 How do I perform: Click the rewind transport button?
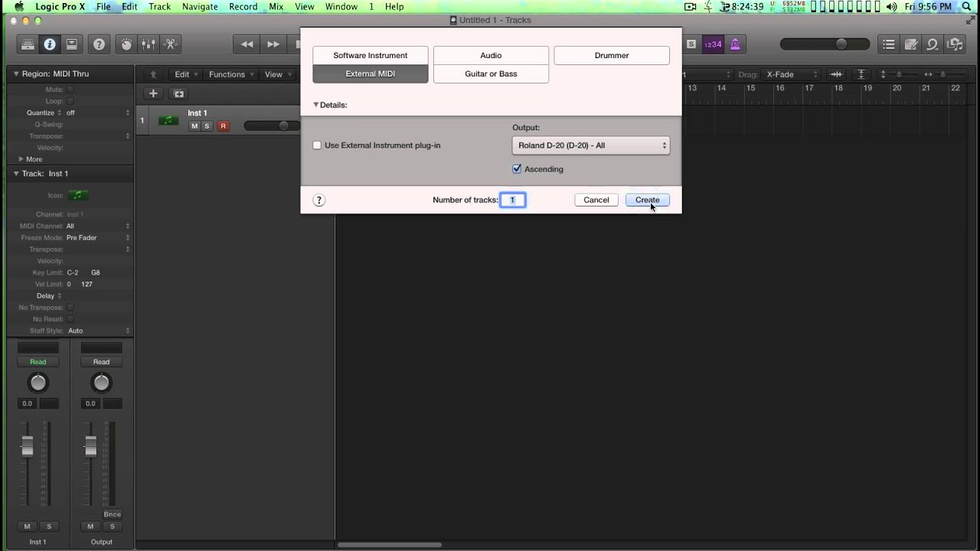[247, 44]
